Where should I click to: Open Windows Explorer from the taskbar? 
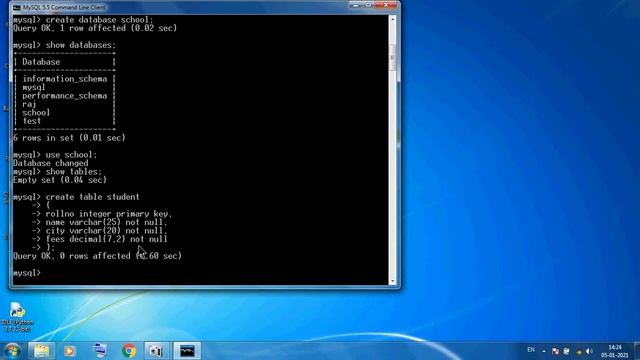(41, 351)
